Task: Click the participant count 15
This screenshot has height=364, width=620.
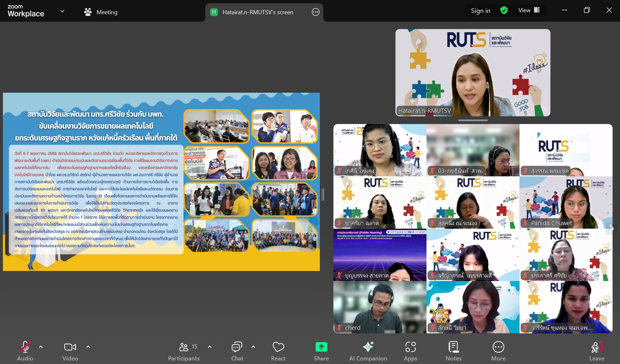Action: click(x=194, y=346)
